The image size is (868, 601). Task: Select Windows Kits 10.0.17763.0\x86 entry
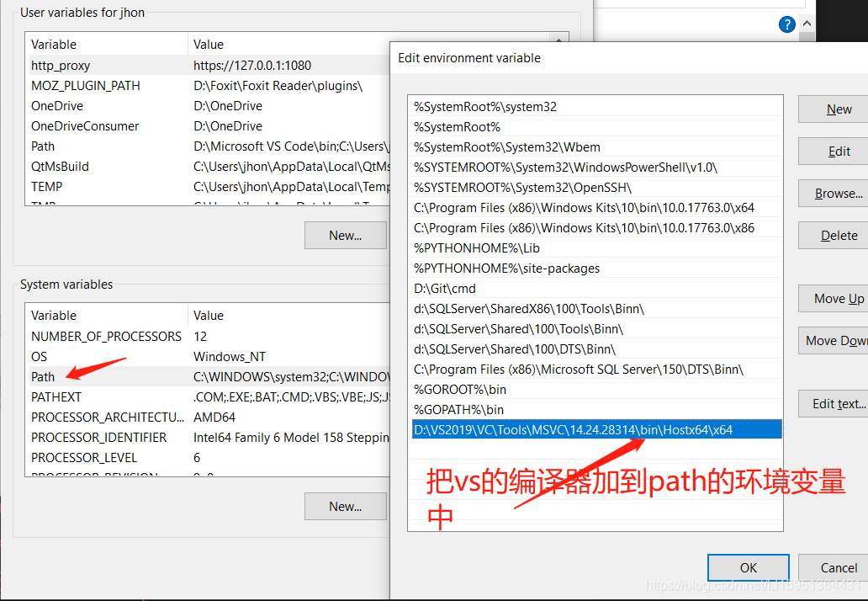pos(596,227)
